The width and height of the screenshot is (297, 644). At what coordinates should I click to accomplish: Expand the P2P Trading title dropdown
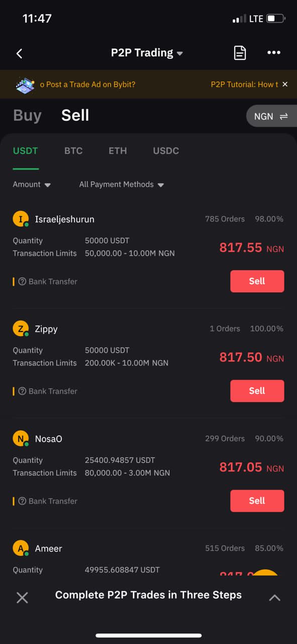(147, 53)
